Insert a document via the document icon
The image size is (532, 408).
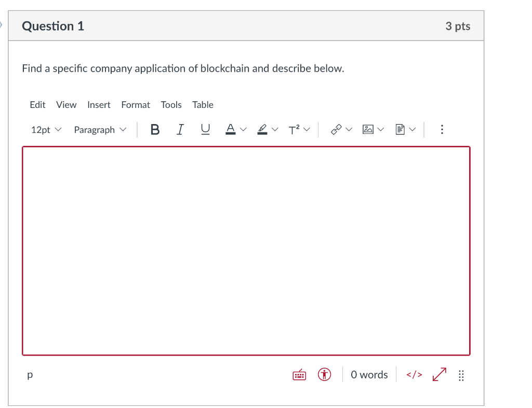point(401,129)
